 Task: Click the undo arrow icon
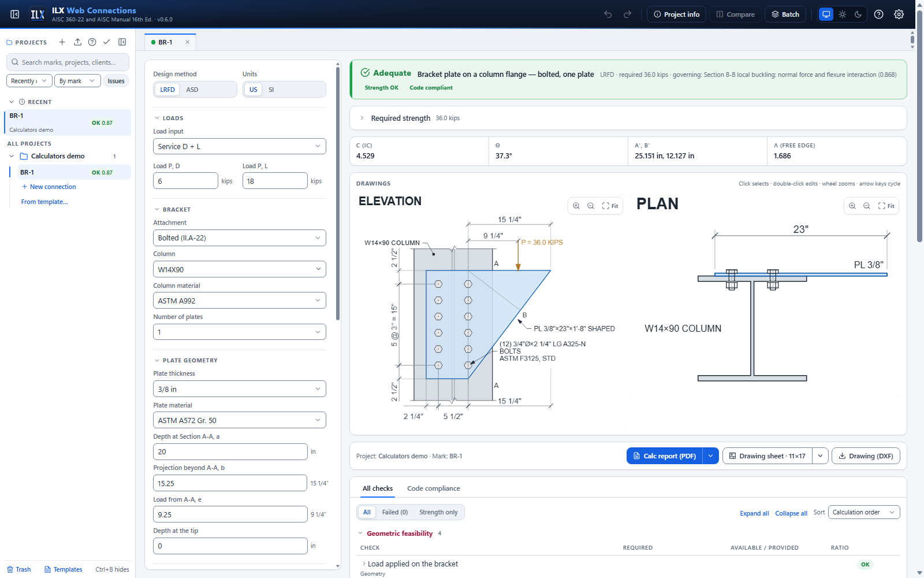pyautogui.click(x=608, y=14)
